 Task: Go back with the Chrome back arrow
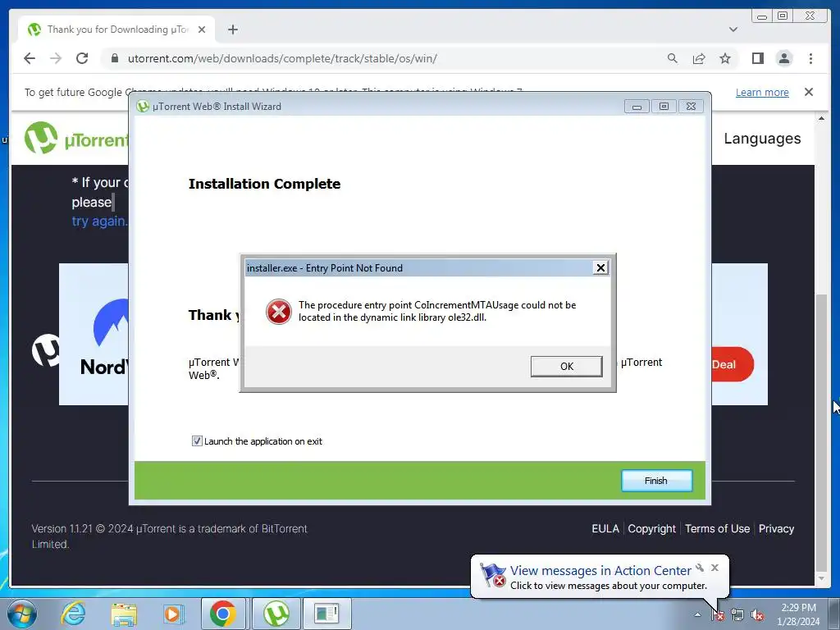click(x=30, y=58)
